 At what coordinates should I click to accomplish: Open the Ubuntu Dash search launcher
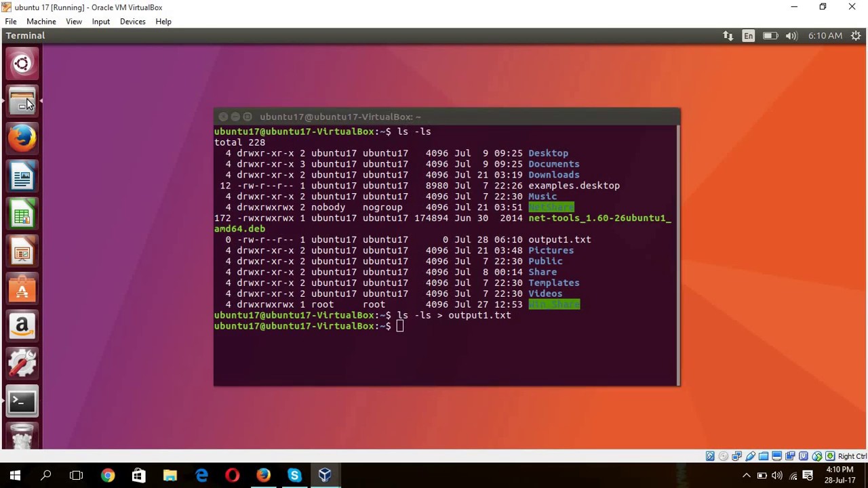tap(22, 64)
